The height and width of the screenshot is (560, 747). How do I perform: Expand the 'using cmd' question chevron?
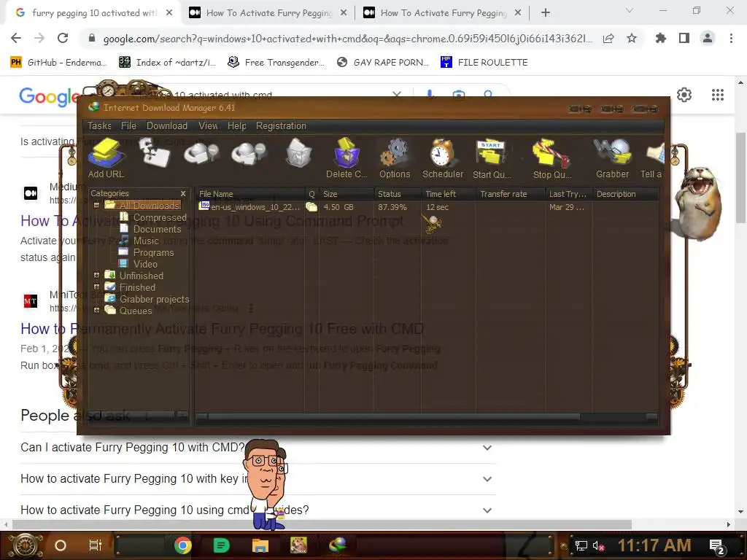487,510
